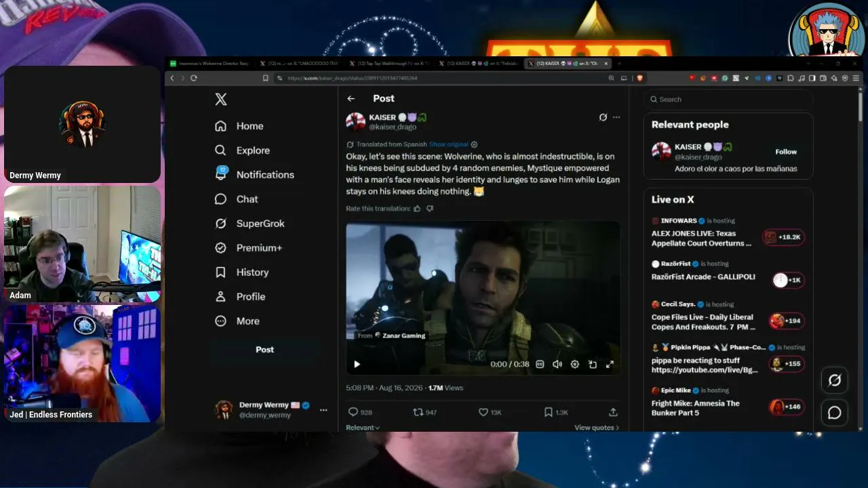Open KAISER's profile avatar on the post
Screen dimensions: 868x488
click(x=355, y=121)
